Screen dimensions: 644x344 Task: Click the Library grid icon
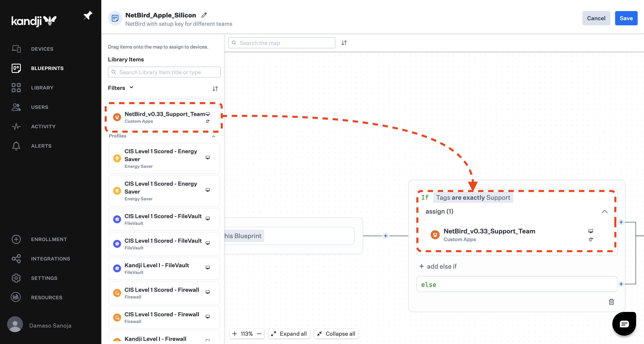16,87
